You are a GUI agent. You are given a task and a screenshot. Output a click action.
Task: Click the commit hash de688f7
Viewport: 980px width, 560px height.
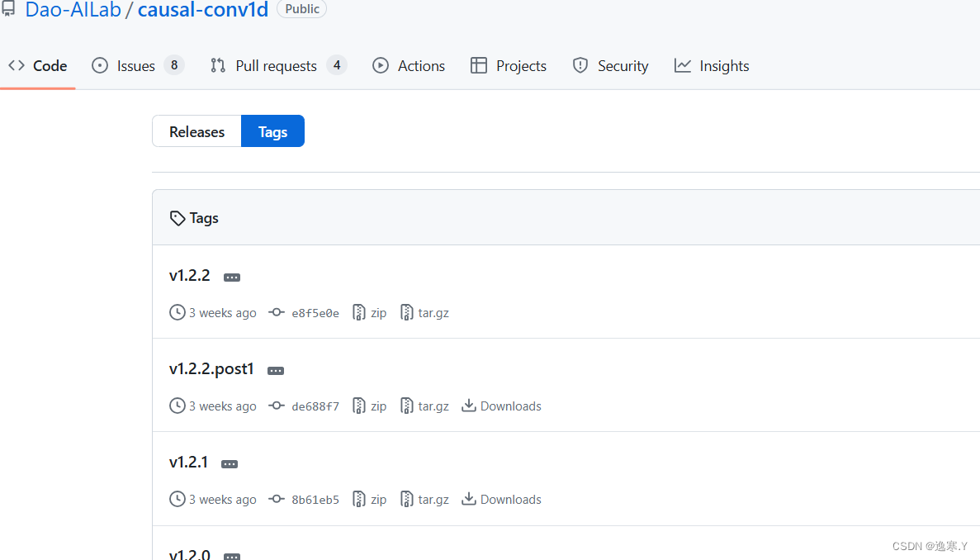pos(315,406)
